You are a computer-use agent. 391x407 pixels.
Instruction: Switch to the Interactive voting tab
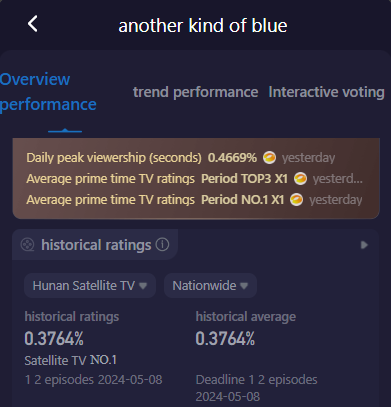click(327, 92)
